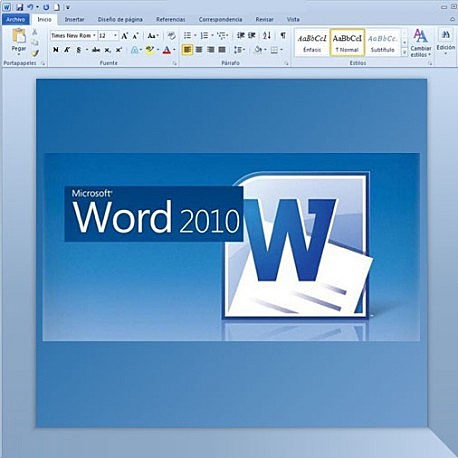Switch to the Inicio tab
Screen dimensions: 458x458
pos(44,20)
